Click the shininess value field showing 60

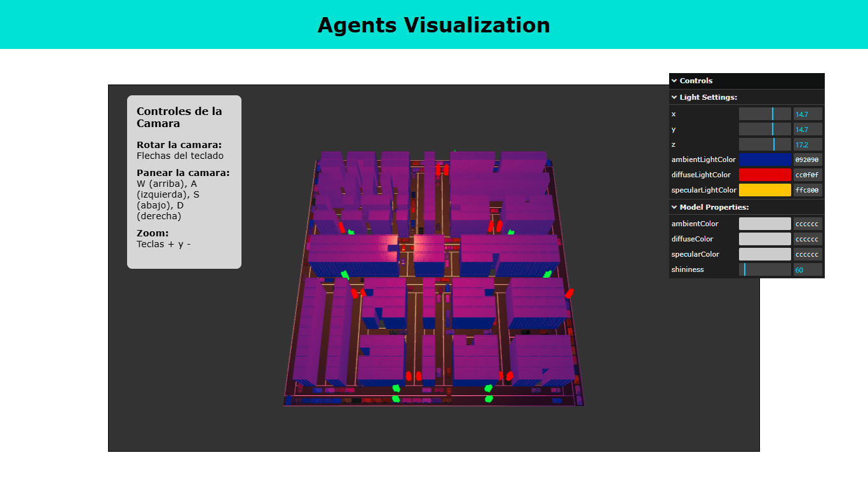(x=808, y=270)
